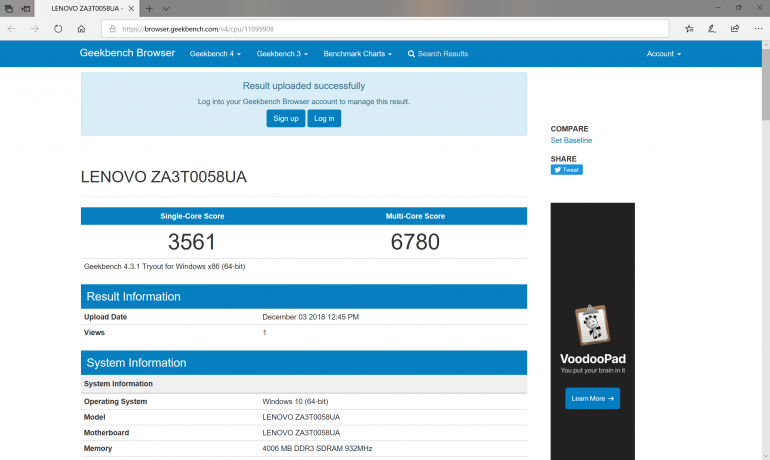This screenshot has width=770, height=460.
Task: Open Search Results in navbar
Action: [438, 54]
